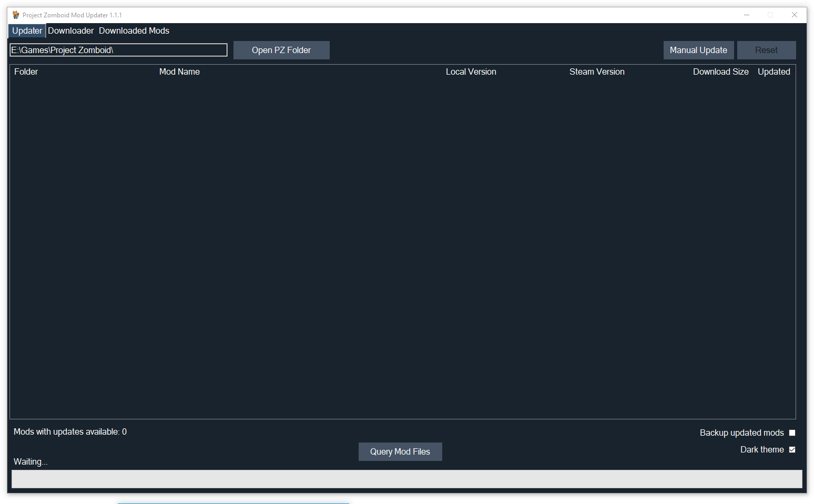
Task: Sort by the Local Version column header
Action: pyautogui.click(x=471, y=71)
